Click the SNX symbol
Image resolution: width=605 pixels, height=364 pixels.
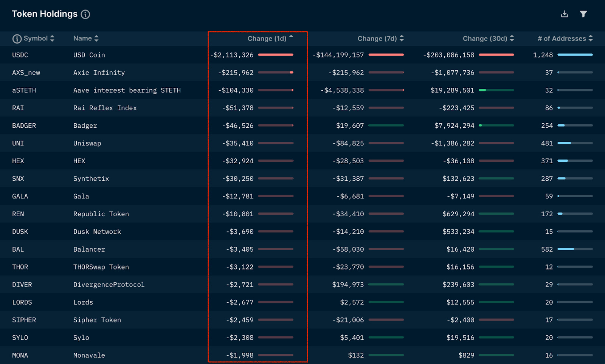click(x=18, y=179)
